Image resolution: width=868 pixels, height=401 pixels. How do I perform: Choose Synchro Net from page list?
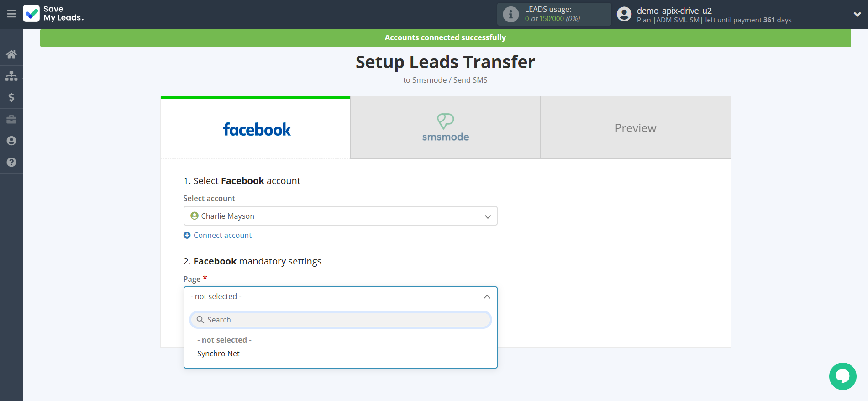tap(218, 354)
